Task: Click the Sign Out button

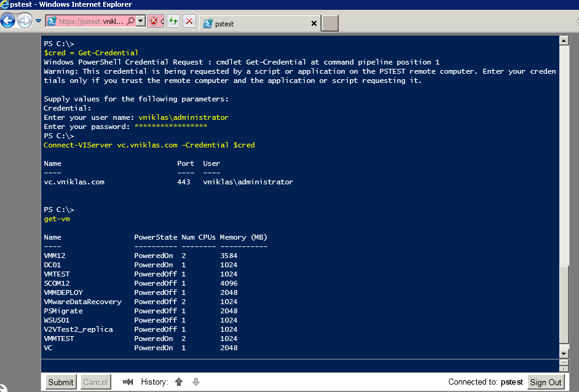Action: pyautogui.click(x=546, y=382)
